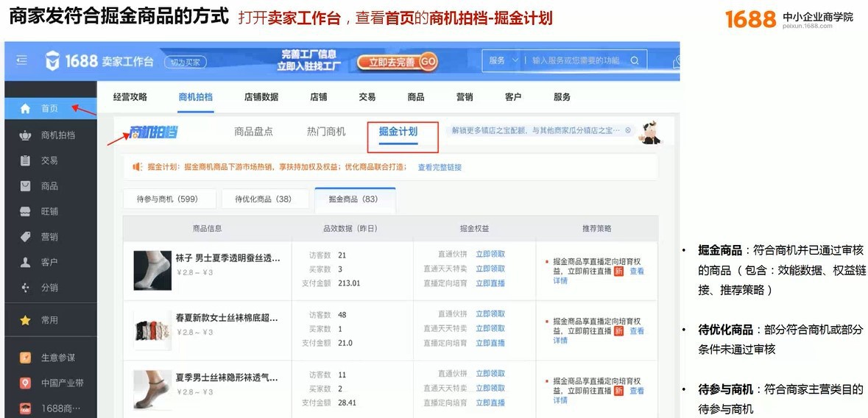Click the 中国产业带 location icon in the sidebar
This screenshot has height=418, width=868.
[x=26, y=383]
